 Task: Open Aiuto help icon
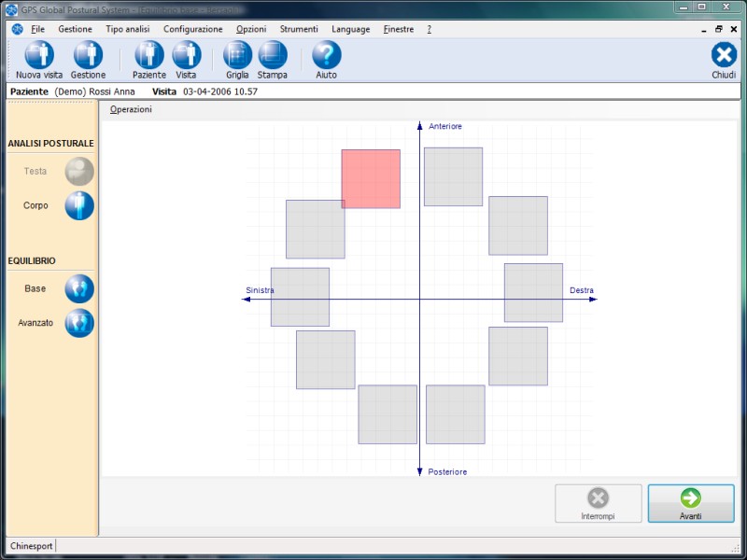tap(326, 55)
